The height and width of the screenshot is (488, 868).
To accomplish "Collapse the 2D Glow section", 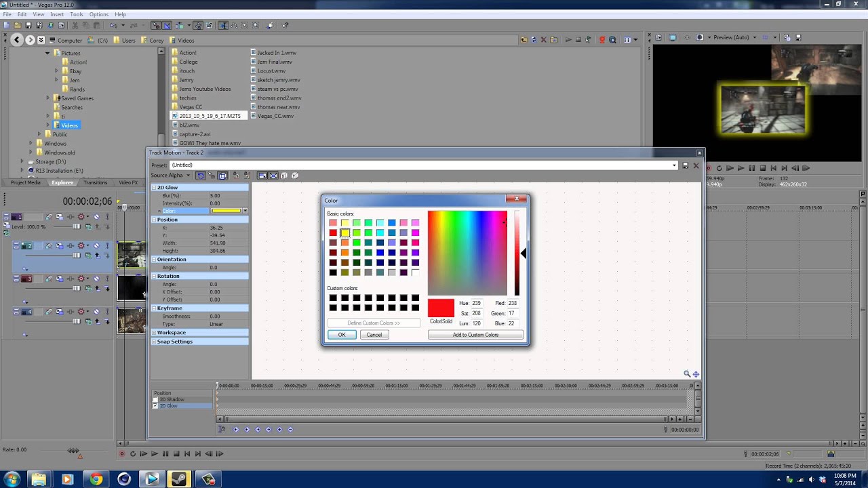I will [x=154, y=187].
